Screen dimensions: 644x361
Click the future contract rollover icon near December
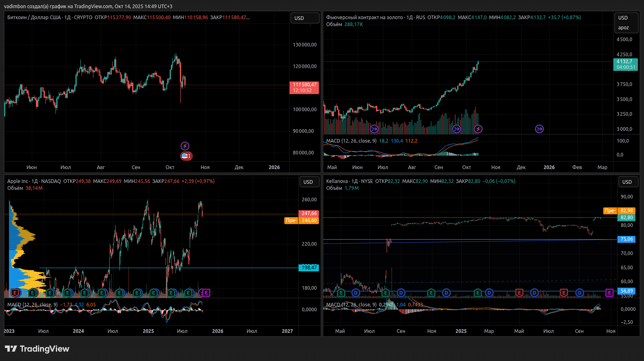[x=539, y=129]
